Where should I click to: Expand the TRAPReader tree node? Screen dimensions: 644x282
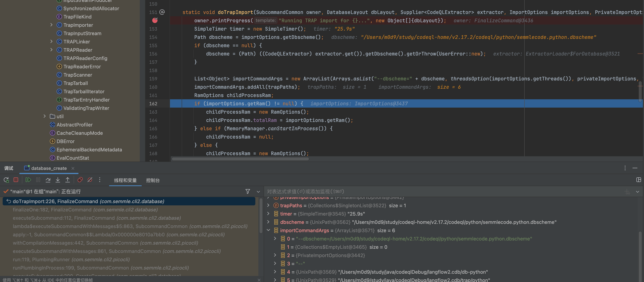pos(52,50)
